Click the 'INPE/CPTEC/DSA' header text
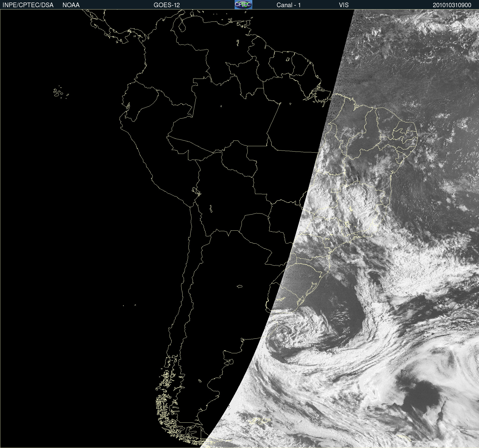The height and width of the screenshot is (448, 479). click(x=28, y=5)
